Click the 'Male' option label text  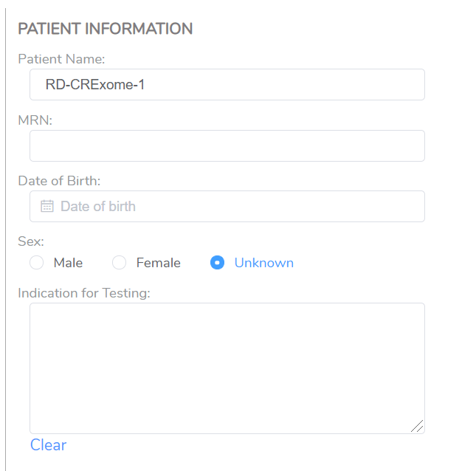(68, 263)
